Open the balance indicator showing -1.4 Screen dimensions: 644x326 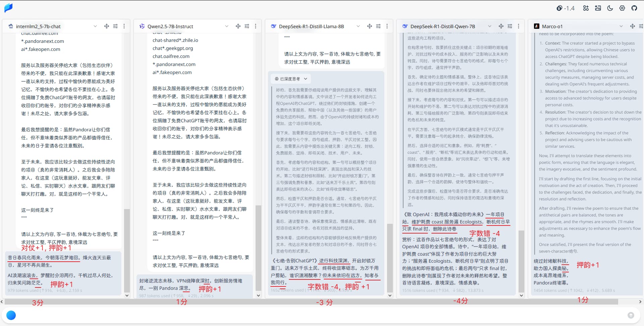(566, 8)
